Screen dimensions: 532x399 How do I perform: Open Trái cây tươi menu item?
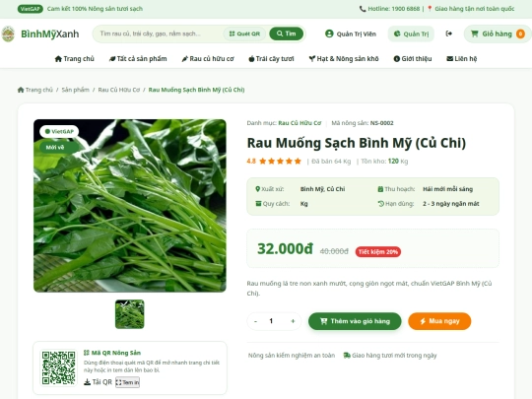coord(271,59)
